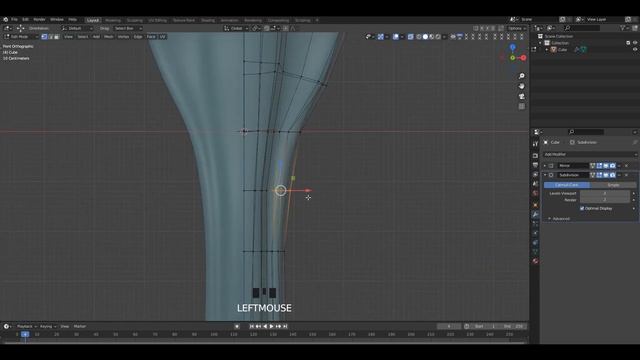Toggle show overlays button
Screen dimensions: 640x360
pos(396,37)
